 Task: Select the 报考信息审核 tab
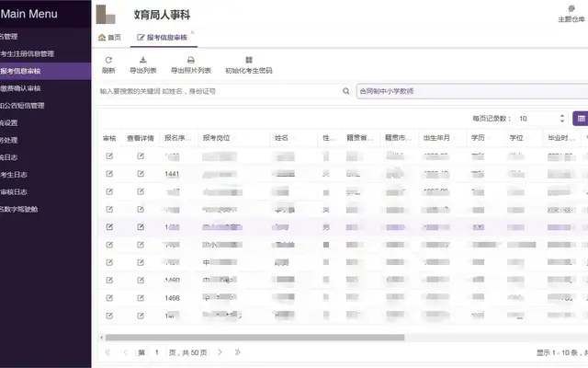(162, 37)
